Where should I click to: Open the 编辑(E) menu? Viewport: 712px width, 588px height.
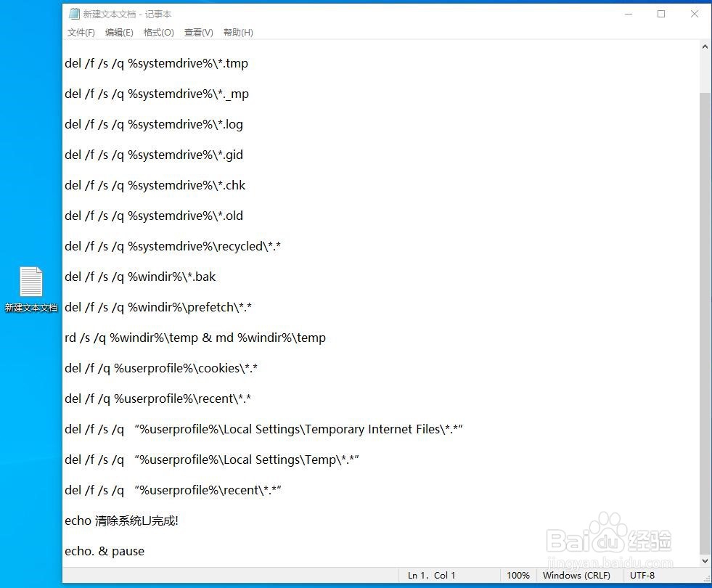118,32
